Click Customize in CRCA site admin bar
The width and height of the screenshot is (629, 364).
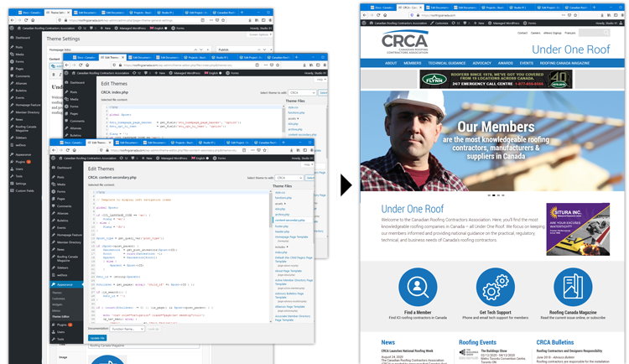point(439,23)
